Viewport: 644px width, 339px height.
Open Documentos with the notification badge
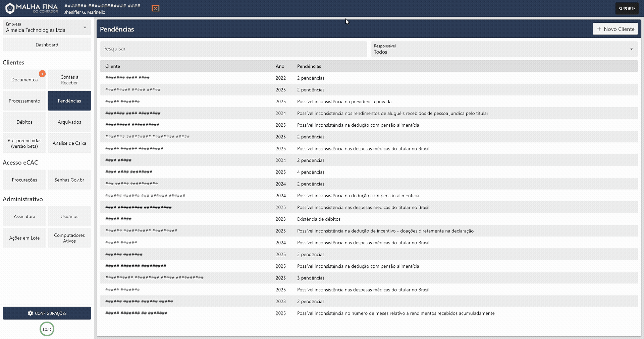pos(24,80)
